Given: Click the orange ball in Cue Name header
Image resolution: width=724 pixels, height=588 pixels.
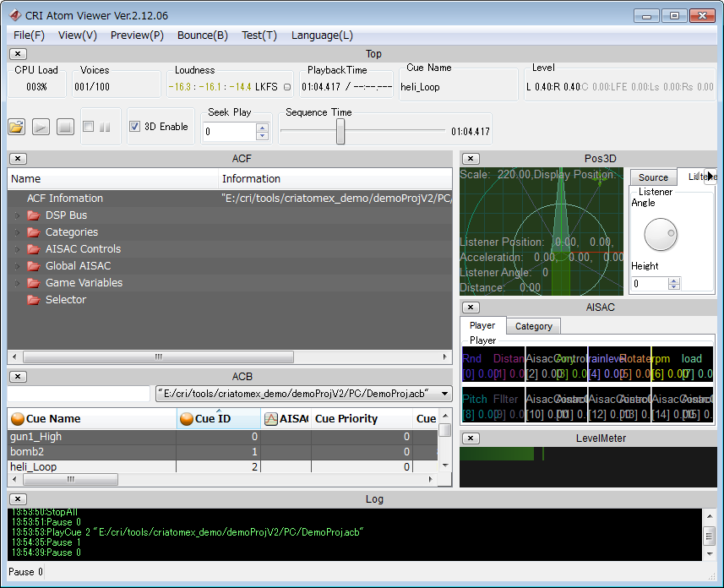Looking at the screenshot, I should (18, 418).
